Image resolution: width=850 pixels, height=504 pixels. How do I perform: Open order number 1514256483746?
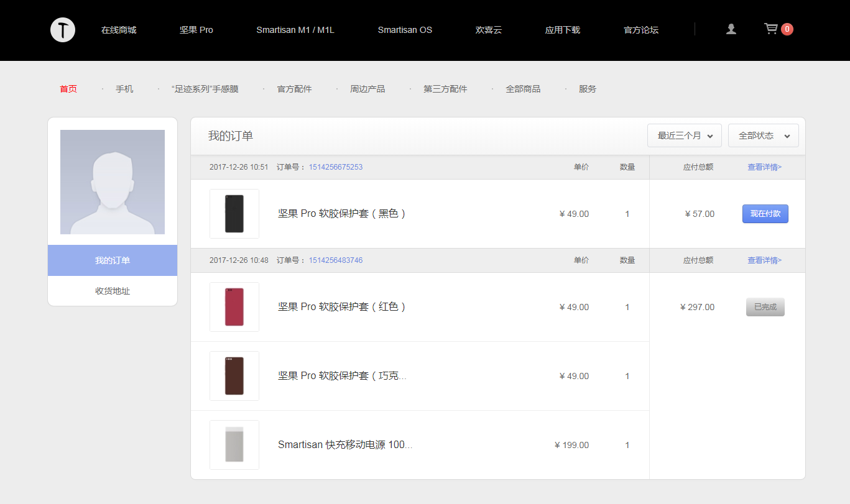pos(336,260)
